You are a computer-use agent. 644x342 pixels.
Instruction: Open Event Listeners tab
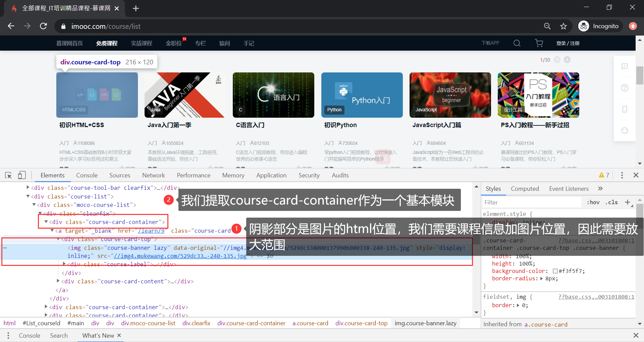(x=569, y=189)
